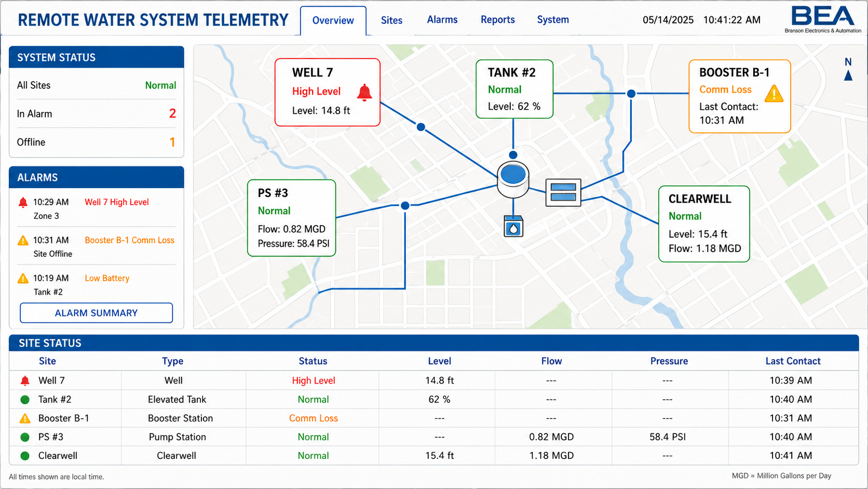This screenshot has height=489, width=868.
Task: Click the SYSTEM STATUS panel header
Action: point(97,57)
